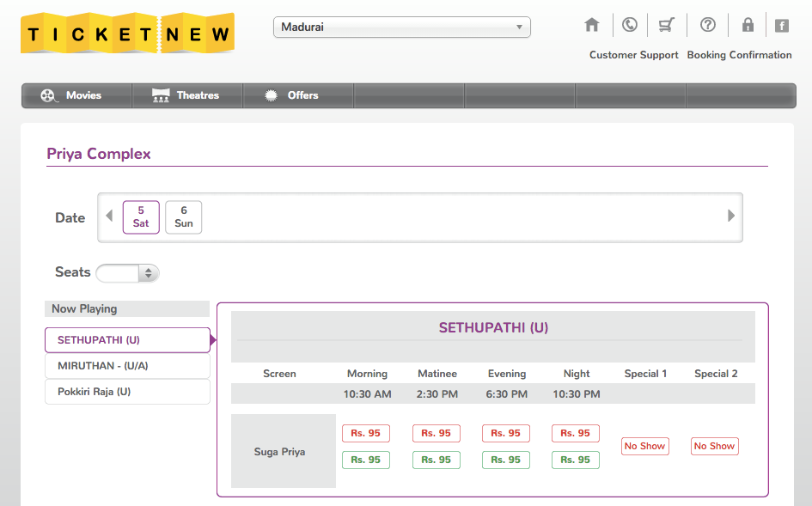812x506 pixels.
Task: Book Morning green Rs. 95 ticket
Action: 365,460
